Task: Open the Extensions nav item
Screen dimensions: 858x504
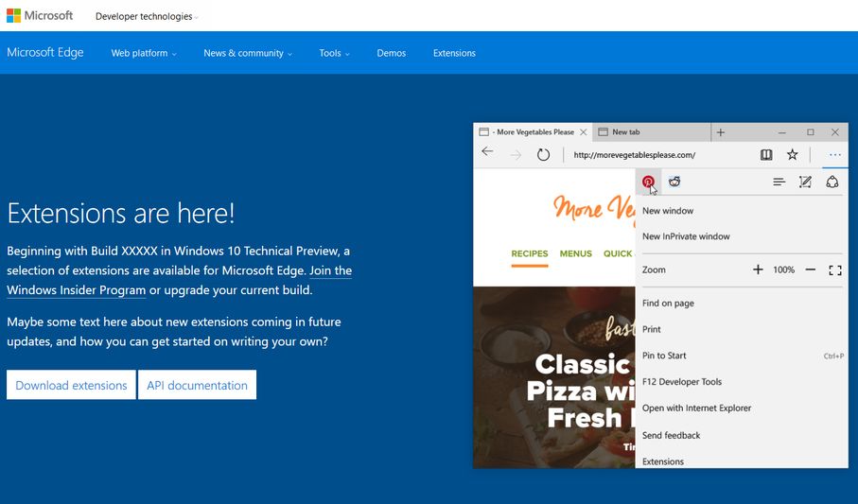Action: 454,53
